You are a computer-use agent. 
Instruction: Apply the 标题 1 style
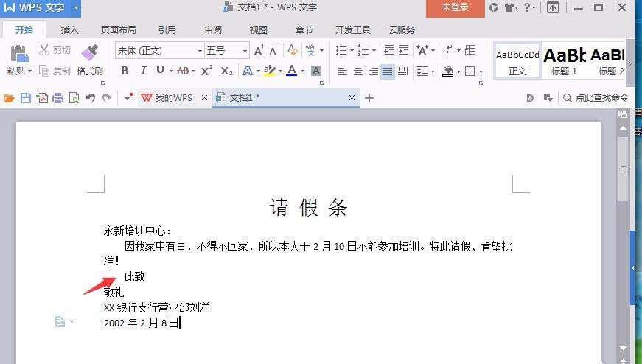564,61
